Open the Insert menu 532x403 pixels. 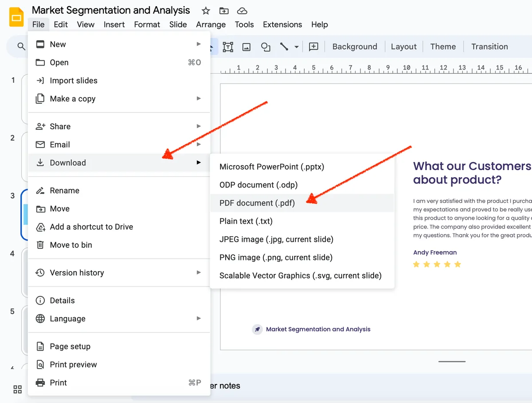tap(114, 24)
